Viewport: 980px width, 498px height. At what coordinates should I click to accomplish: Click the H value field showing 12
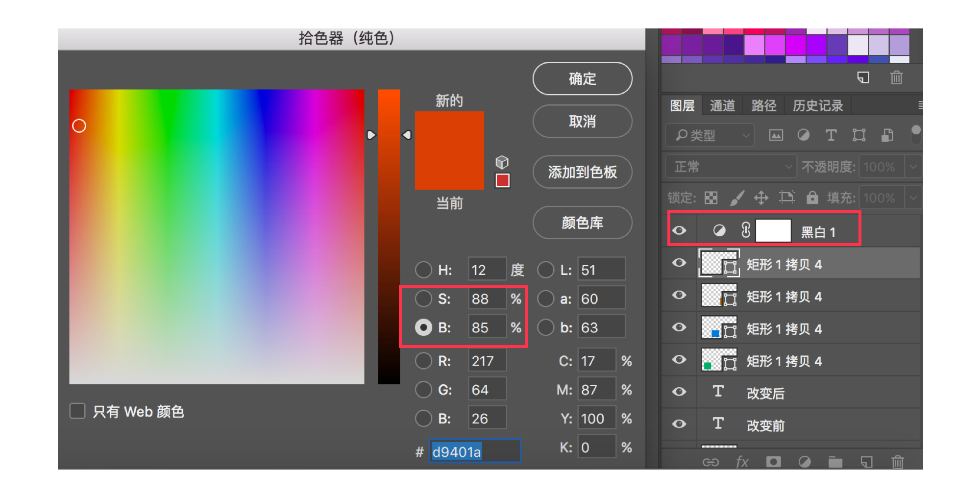pos(487,270)
